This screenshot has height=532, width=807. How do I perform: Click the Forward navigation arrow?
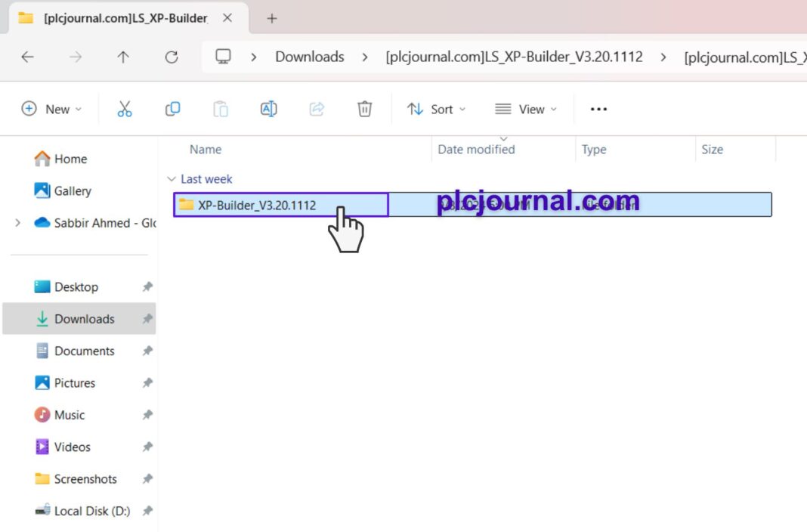pyautogui.click(x=76, y=57)
